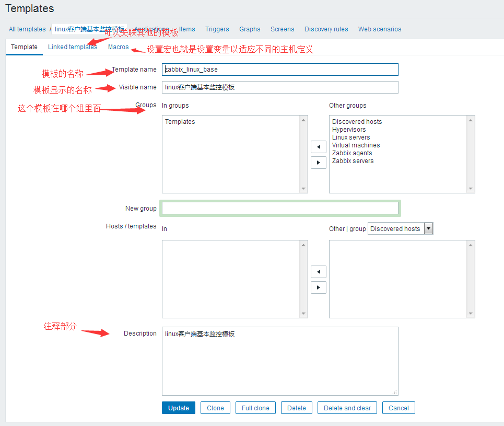Click left arrow button between hosts lists
Screen dimensions: 504x426
tap(318, 272)
